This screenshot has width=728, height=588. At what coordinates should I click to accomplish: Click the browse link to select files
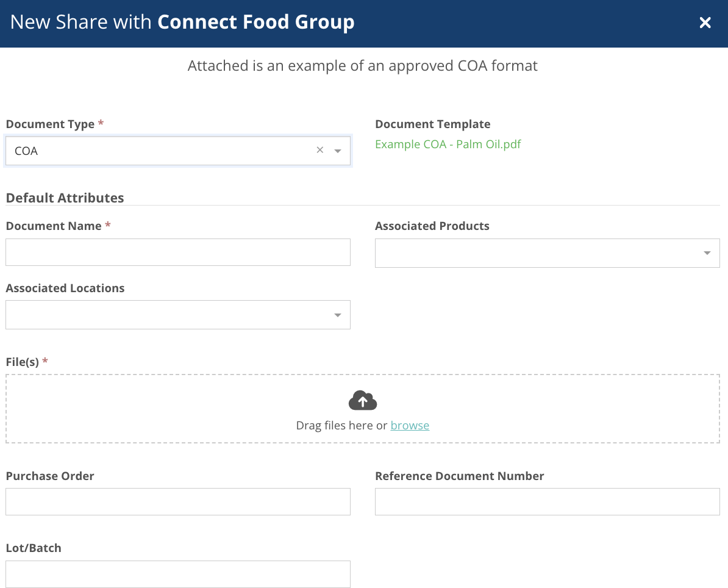[410, 426]
